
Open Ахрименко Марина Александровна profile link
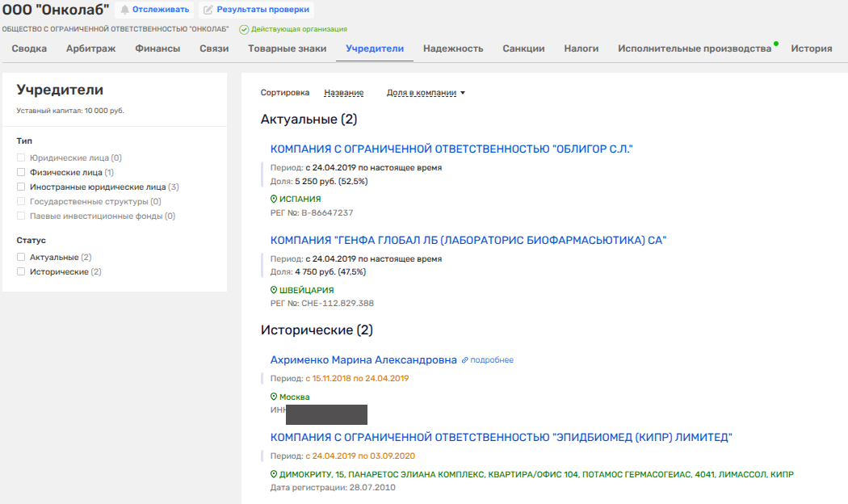(x=363, y=359)
